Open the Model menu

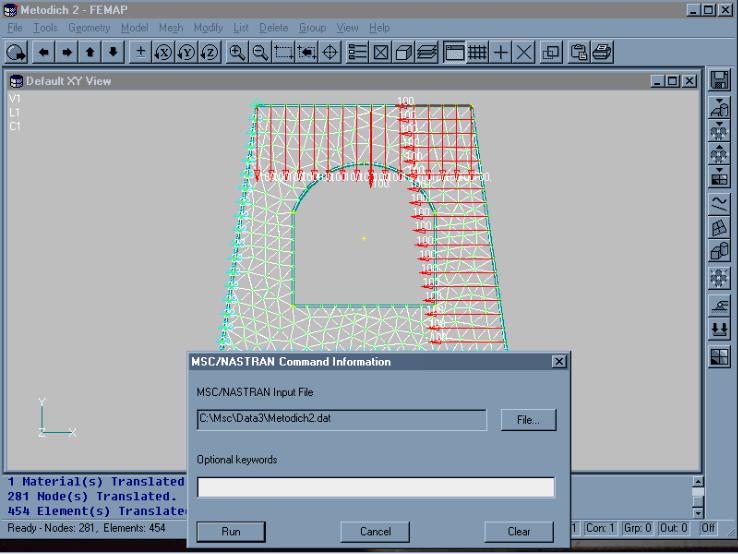point(135,28)
